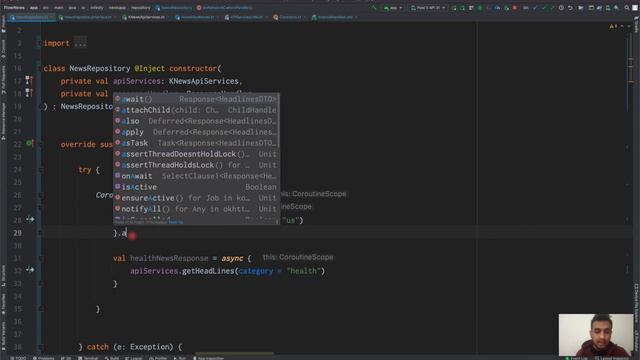Select the attachChild completion suggestion

tap(196, 110)
